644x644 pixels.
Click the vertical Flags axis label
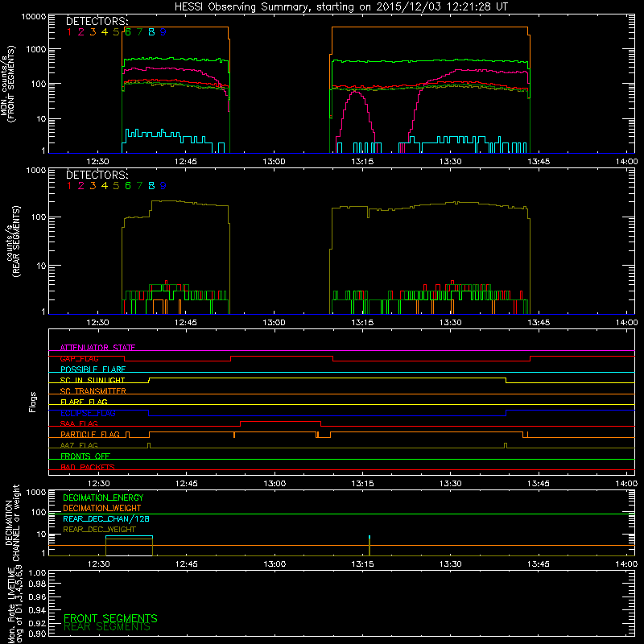tap(33, 402)
